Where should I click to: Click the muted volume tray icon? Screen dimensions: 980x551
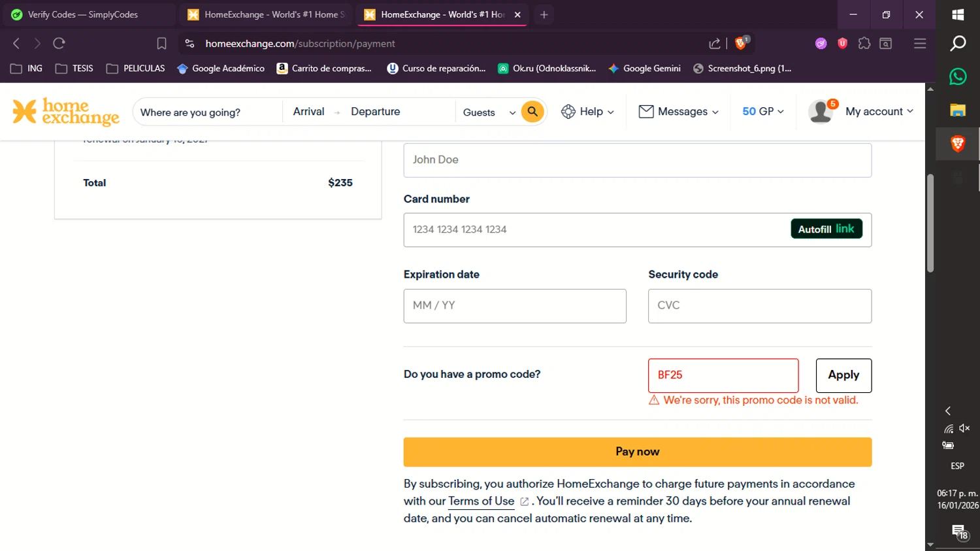coord(965,428)
